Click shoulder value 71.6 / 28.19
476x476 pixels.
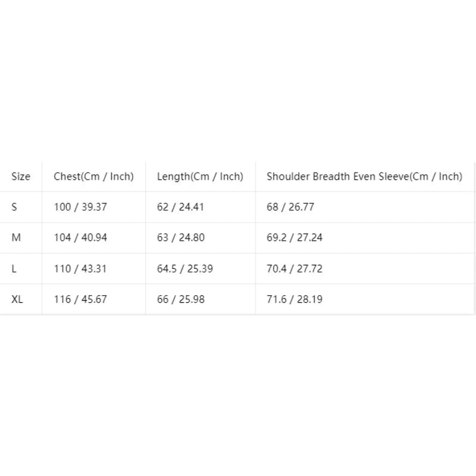coord(295,299)
